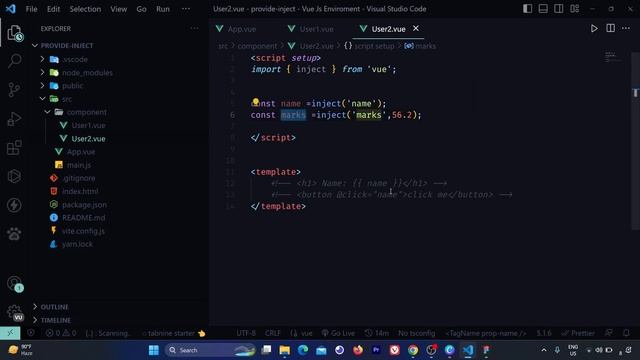Click the editor minimap

(x=613, y=57)
